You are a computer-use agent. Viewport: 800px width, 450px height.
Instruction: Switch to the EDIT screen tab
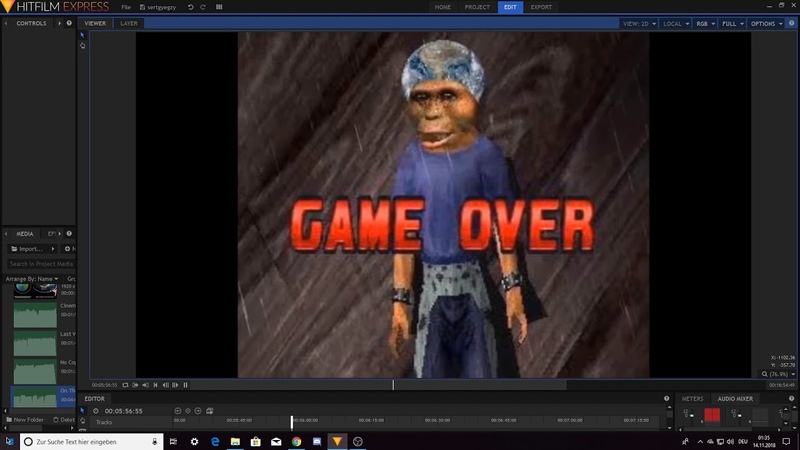pos(510,7)
